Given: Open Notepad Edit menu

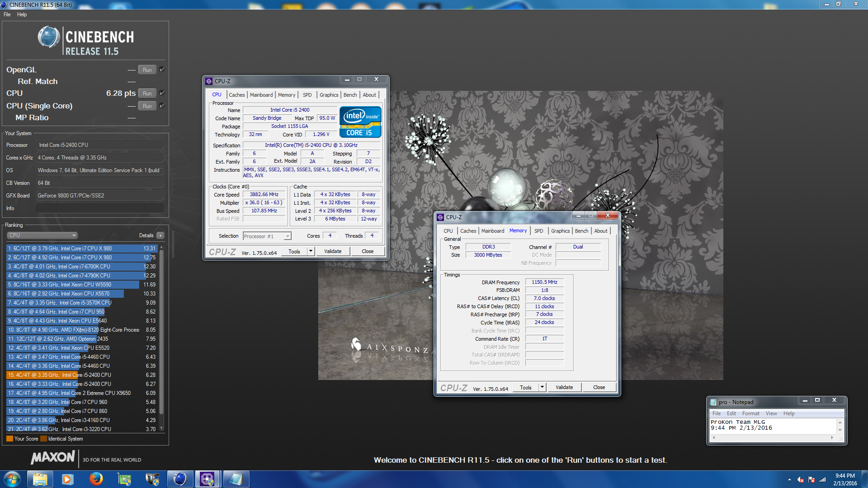Looking at the screenshot, I should pyautogui.click(x=731, y=413).
